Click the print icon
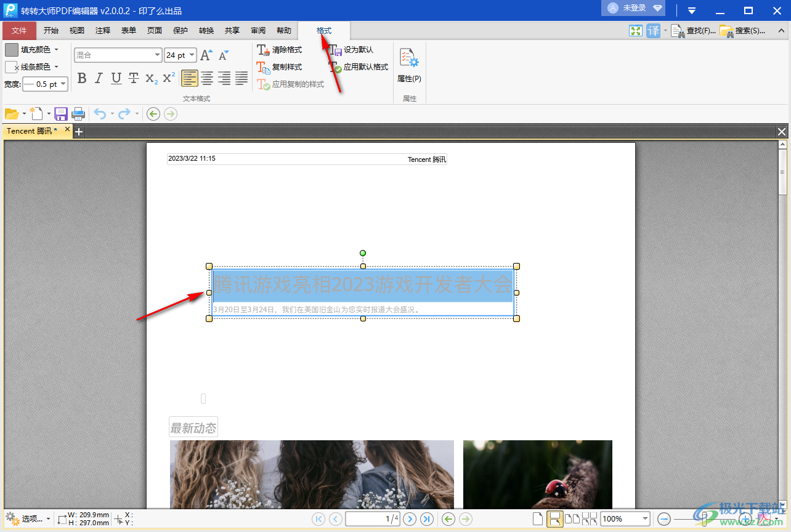This screenshot has height=532, width=791. coord(78,113)
